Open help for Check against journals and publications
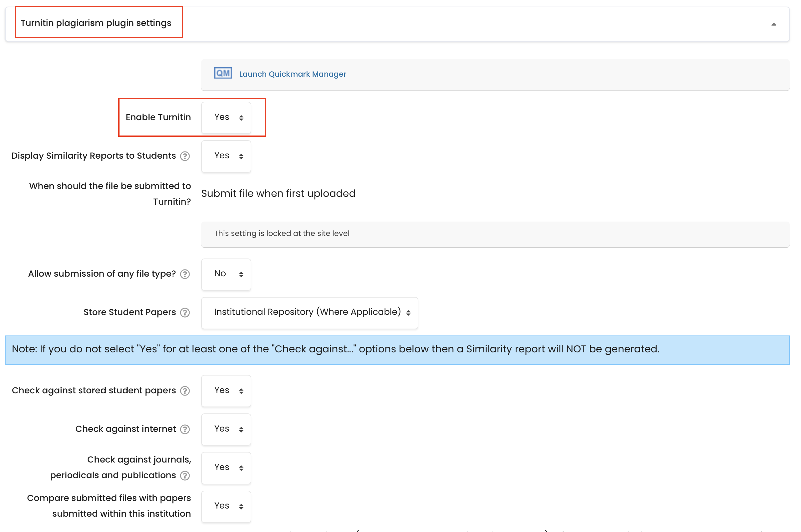 [185, 476]
